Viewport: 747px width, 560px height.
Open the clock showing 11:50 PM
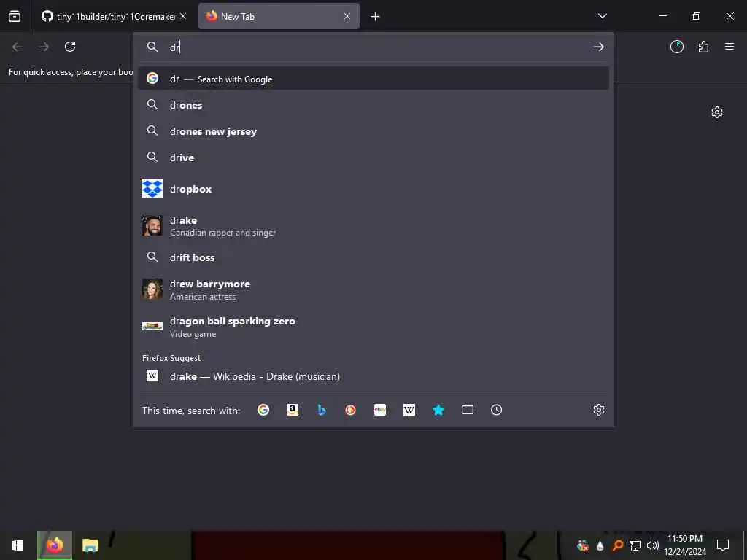point(685,545)
